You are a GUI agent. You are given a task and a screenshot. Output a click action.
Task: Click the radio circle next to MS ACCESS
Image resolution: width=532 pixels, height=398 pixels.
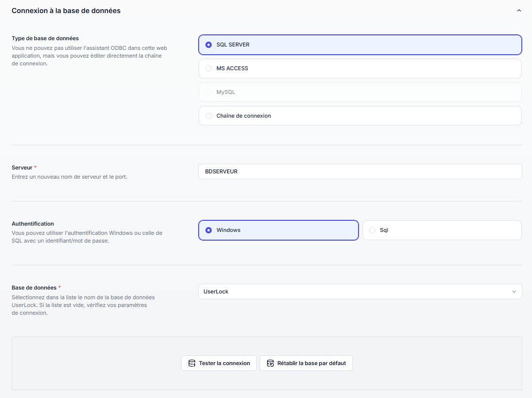[x=209, y=68]
